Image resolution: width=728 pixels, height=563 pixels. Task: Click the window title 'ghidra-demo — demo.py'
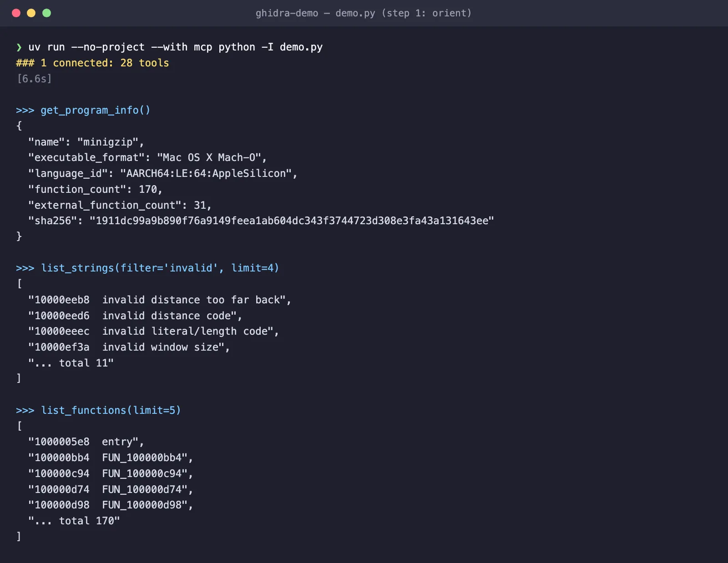(363, 13)
